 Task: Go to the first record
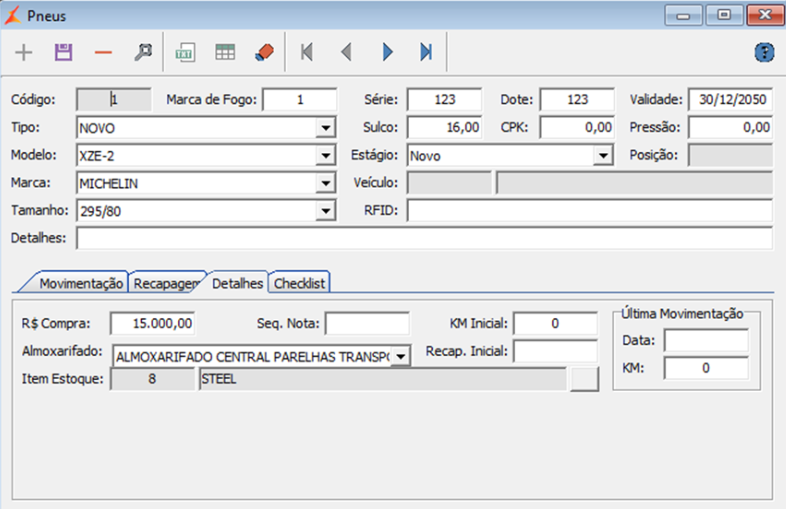[307, 52]
